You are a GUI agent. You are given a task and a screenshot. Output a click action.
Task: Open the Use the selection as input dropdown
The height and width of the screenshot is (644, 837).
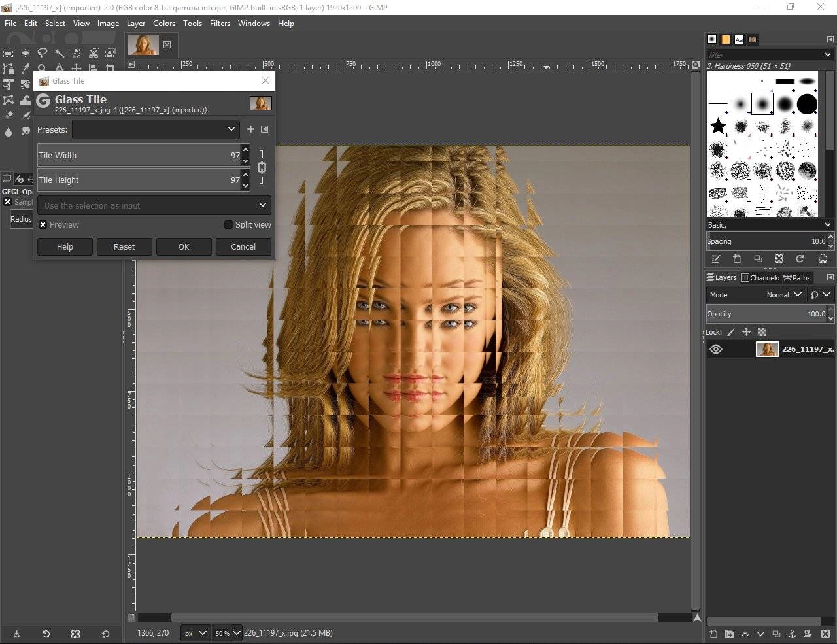pyautogui.click(x=154, y=205)
